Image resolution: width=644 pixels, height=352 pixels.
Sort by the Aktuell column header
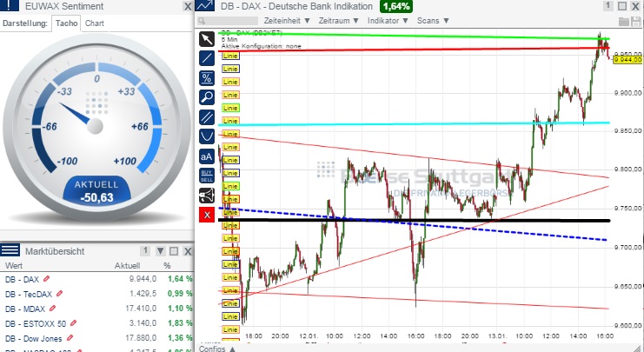(127, 265)
